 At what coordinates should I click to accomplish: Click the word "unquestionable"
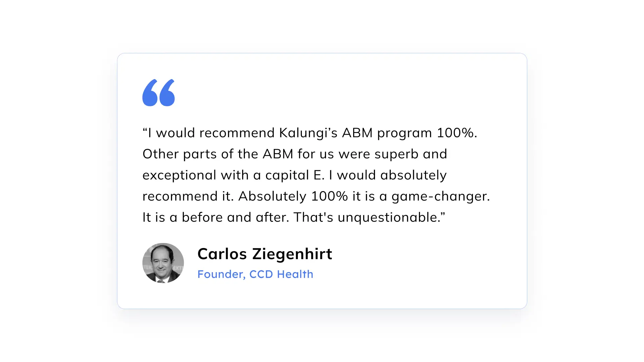click(389, 218)
